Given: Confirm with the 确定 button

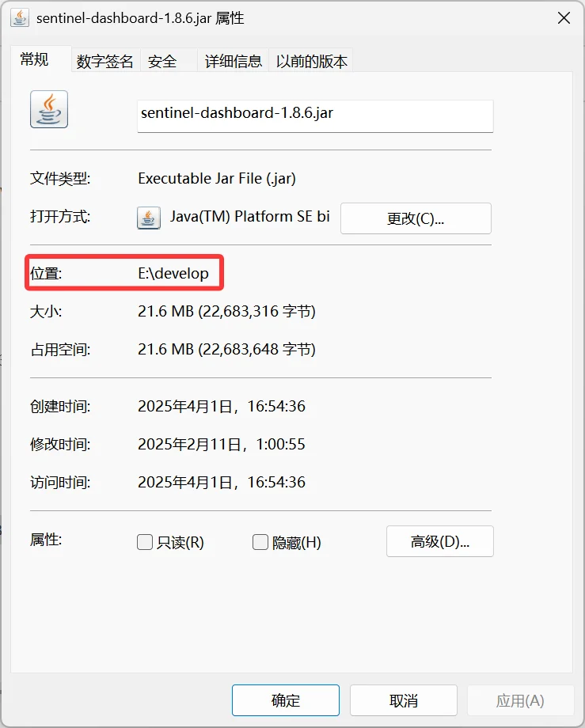Looking at the screenshot, I should (286, 700).
